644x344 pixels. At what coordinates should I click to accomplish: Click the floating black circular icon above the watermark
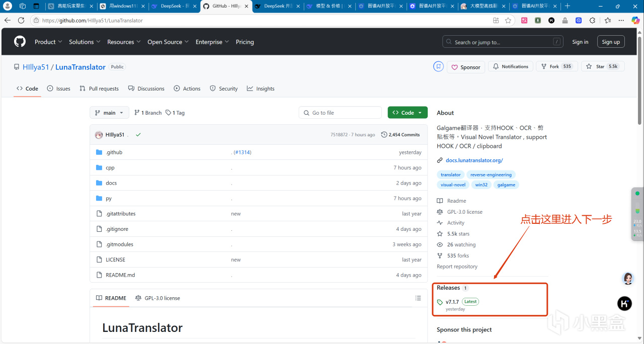click(x=624, y=303)
